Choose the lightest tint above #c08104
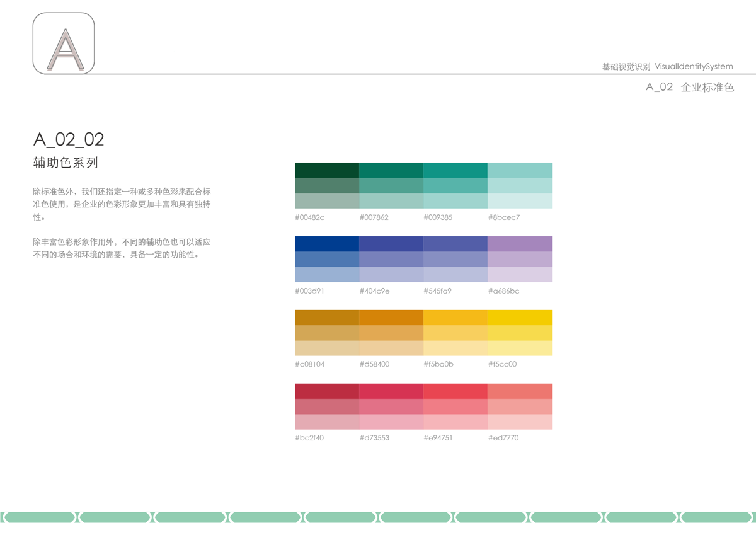This screenshot has width=756, height=535. coord(327,348)
